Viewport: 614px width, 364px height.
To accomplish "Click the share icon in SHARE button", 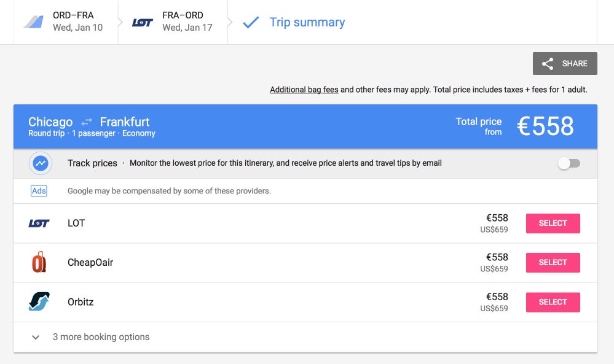I will click(x=548, y=64).
